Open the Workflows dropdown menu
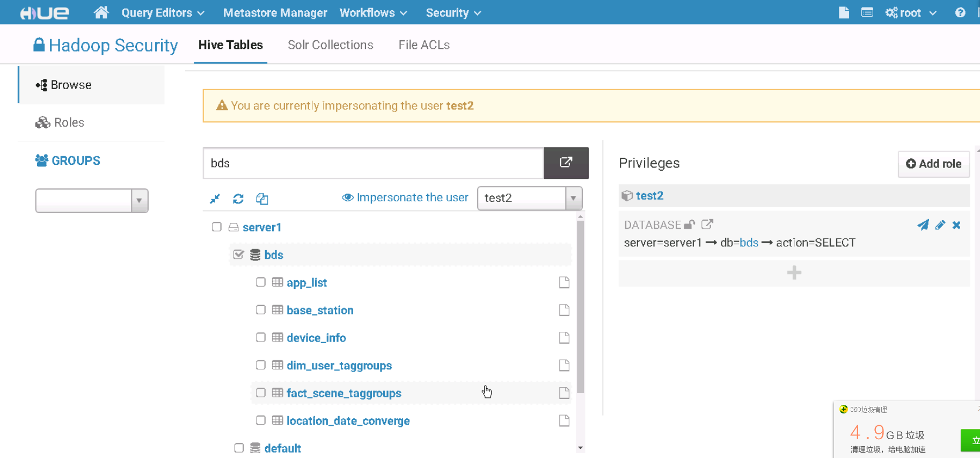Viewport: 980px width, 458px height. point(373,13)
